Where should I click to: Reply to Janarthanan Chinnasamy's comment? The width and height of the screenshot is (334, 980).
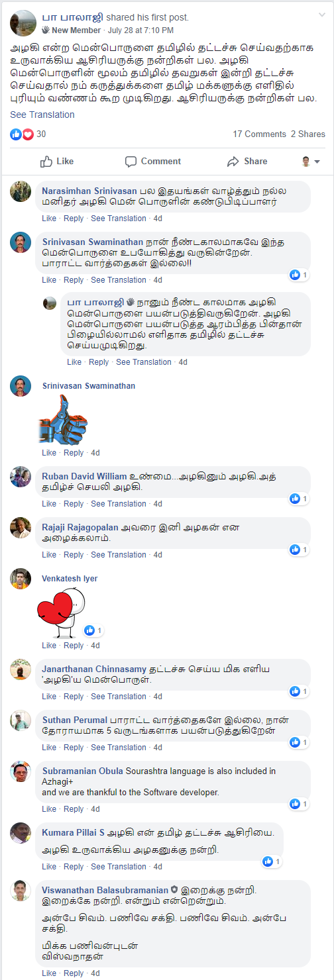click(74, 697)
